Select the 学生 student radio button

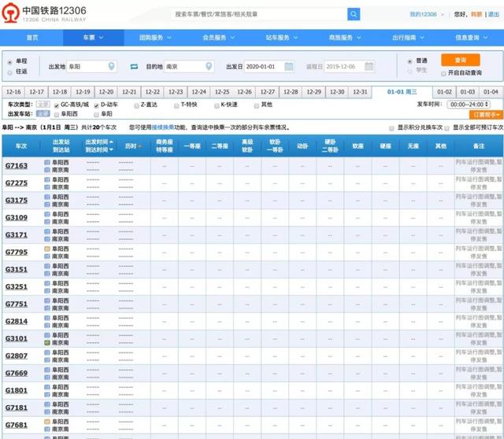tap(409, 71)
